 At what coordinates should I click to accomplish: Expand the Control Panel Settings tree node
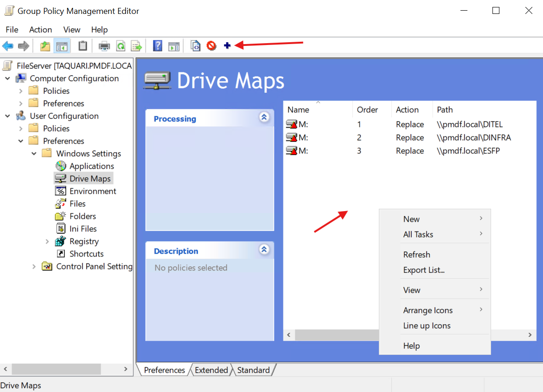[34, 266]
